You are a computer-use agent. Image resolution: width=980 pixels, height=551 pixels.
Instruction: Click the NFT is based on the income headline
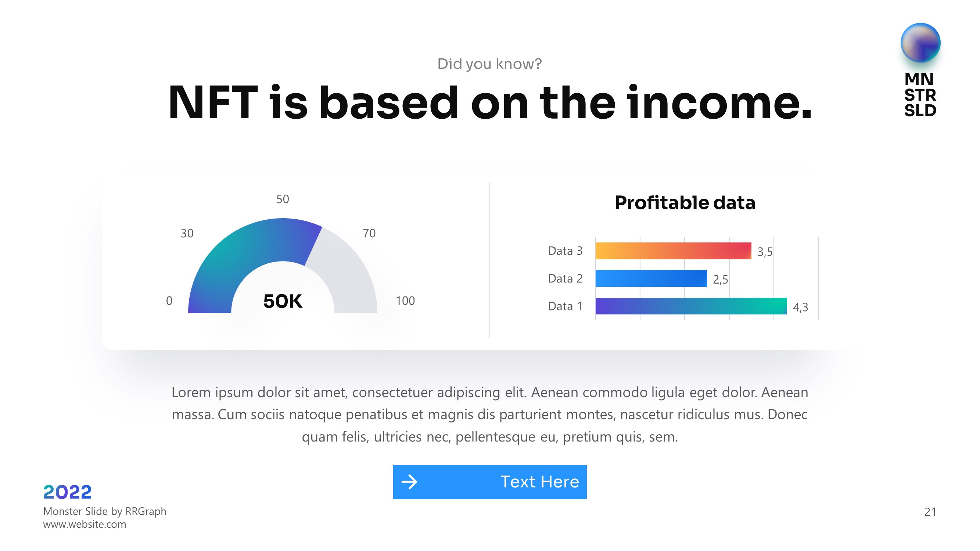pos(490,103)
